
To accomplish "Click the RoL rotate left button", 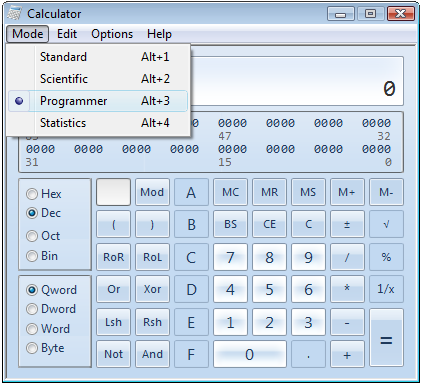I will [152, 257].
